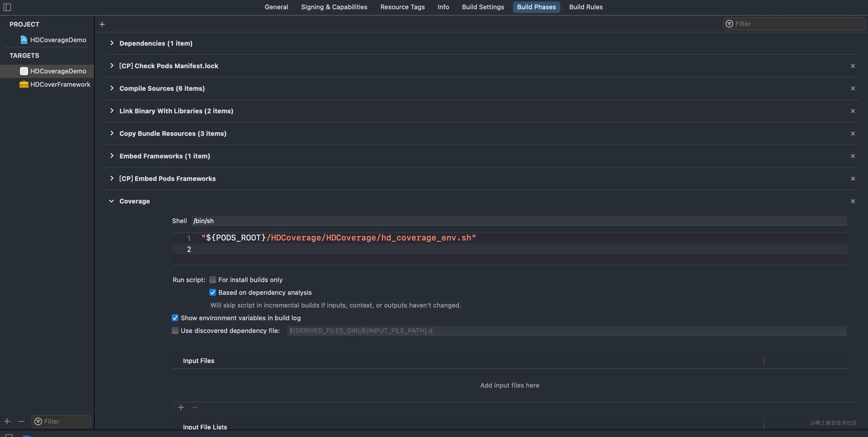Click the plus button under Input Files

pyautogui.click(x=181, y=407)
